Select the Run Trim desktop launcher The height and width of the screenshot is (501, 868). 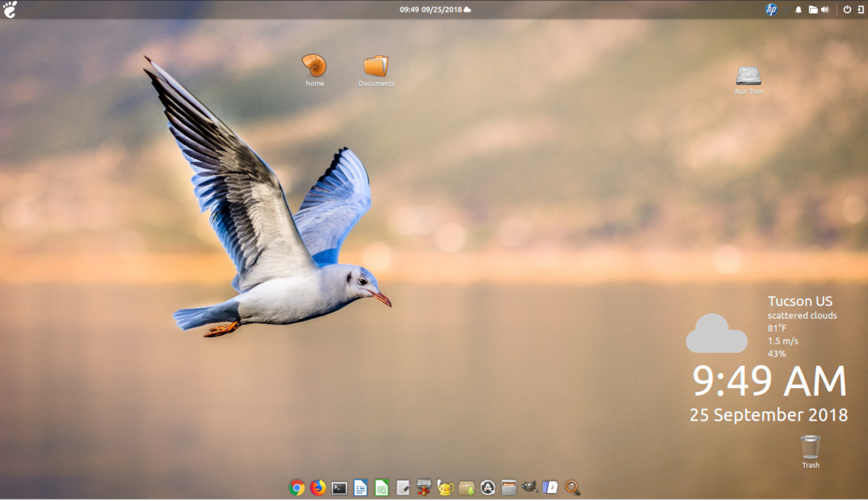tap(749, 77)
